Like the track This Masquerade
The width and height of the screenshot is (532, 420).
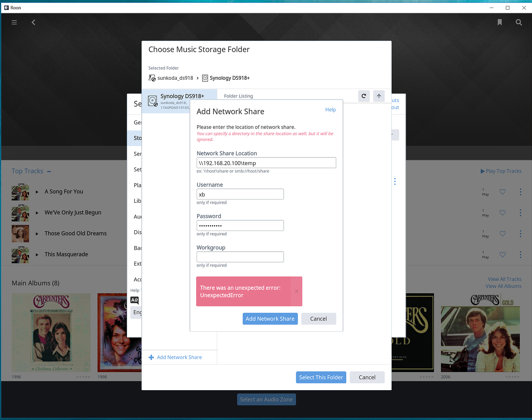click(503, 255)
